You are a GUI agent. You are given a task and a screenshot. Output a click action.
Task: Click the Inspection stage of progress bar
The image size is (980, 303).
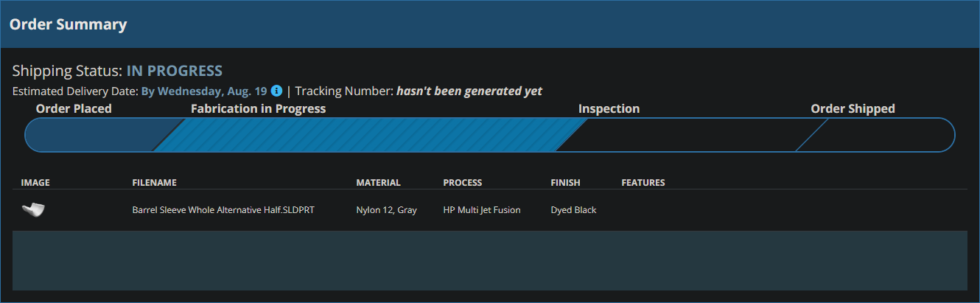(691, 135)
